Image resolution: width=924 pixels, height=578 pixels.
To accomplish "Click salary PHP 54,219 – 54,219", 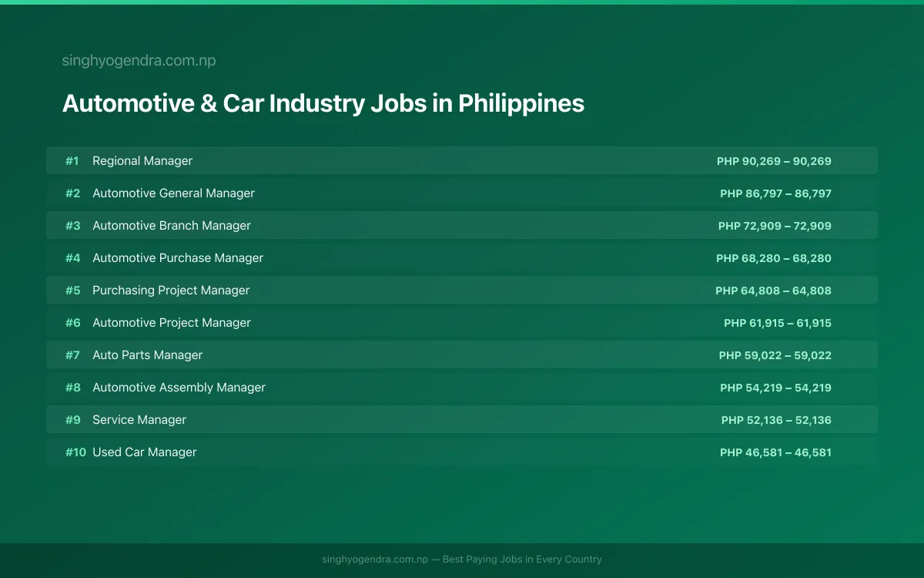I will point(775,388).
